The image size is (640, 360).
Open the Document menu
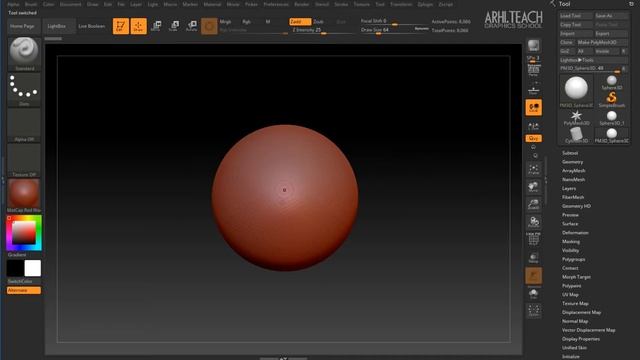(71, 4)
